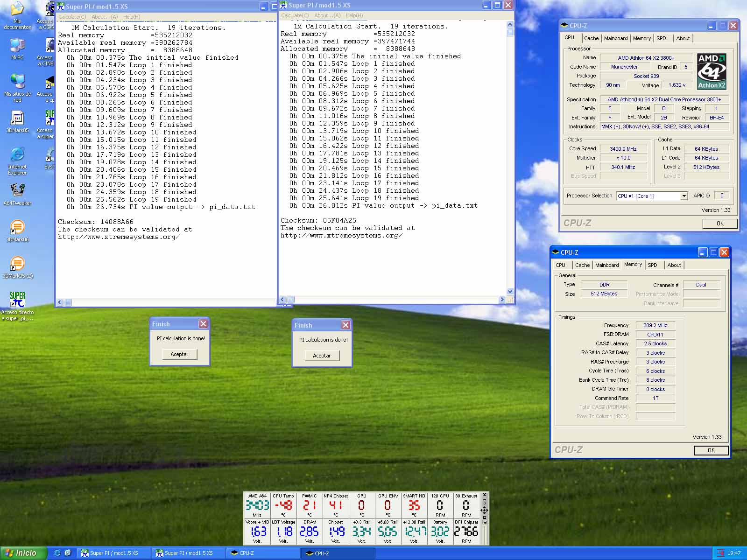Switch to the CPU tab in lower CPU-Z

tap(561, 265)
